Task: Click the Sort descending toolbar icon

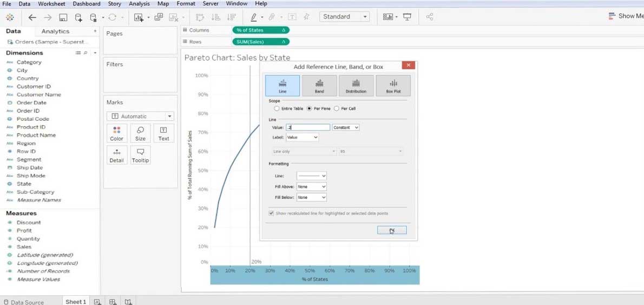Action: [x=232, y=17]
